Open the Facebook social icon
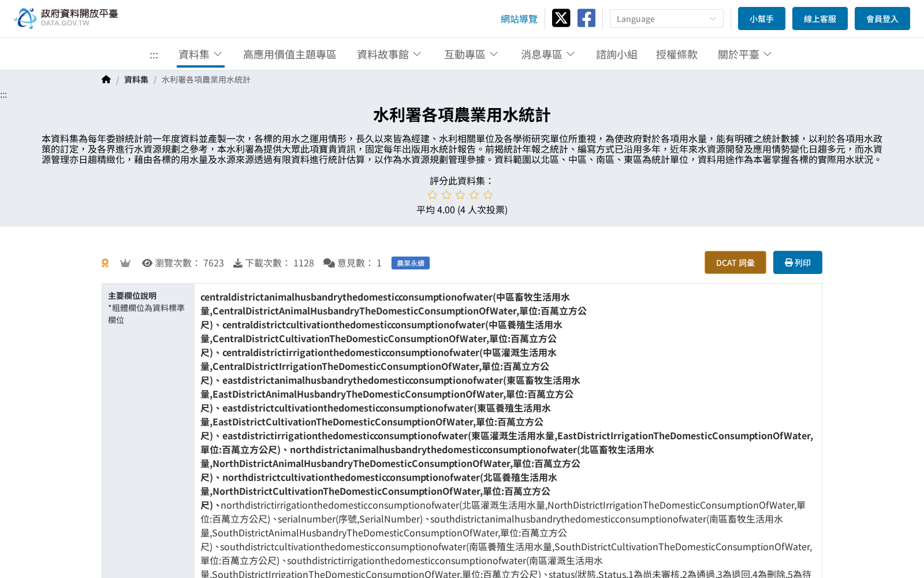Image resolution: width=924 pixels, height=578 pixels. click(586, 18)
